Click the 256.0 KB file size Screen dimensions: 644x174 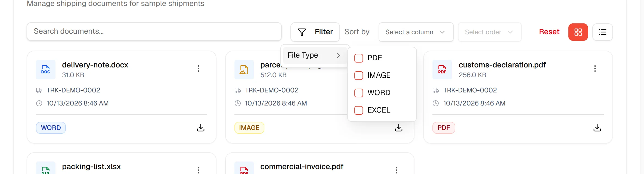(x=472, y=75)
